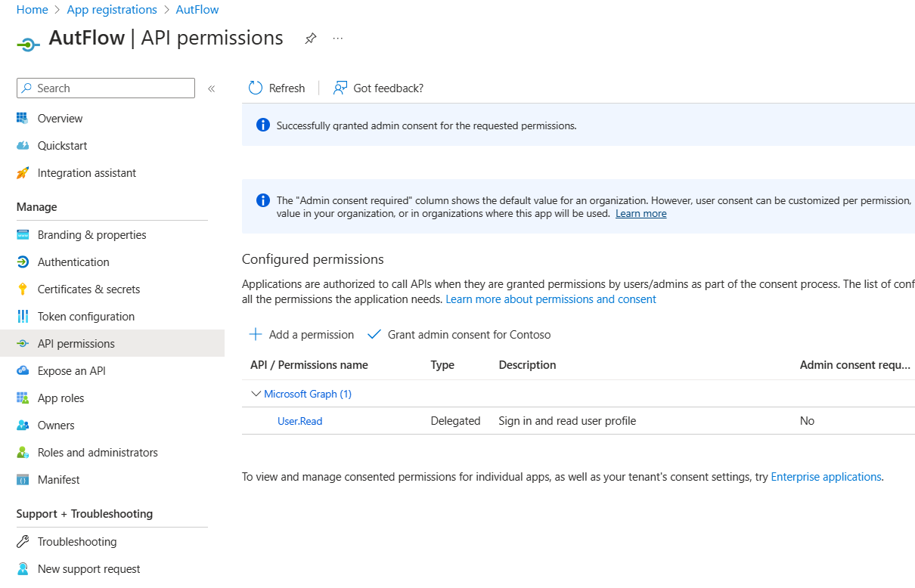Screen dimensions: 915x588
Task: Open the ellipsis menu beside the page title
Action: (x=337, y=38)
